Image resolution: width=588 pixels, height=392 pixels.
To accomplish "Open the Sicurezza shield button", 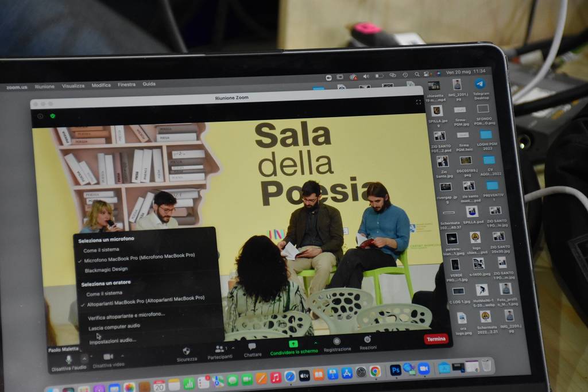I will [186, 351].
